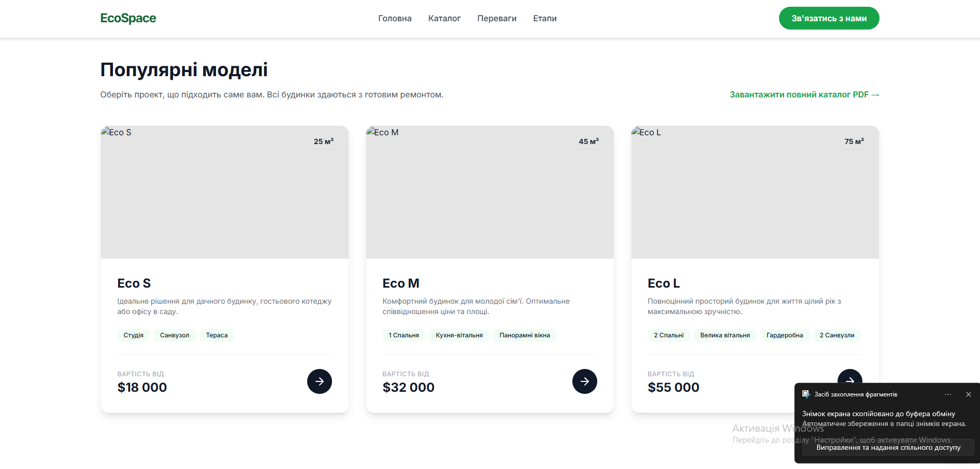Screen dimensions: 980x469
Task: Click notification text Знімок екрана скопійовано
Action: click(878, 414)
